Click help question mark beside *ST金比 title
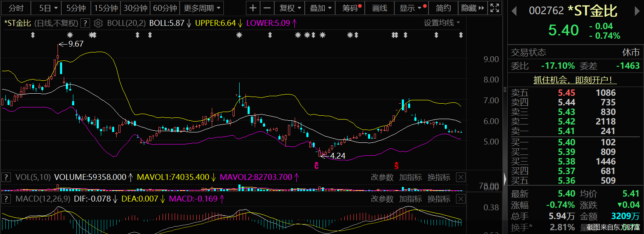 pyautogui.click(x=85, y=23)
